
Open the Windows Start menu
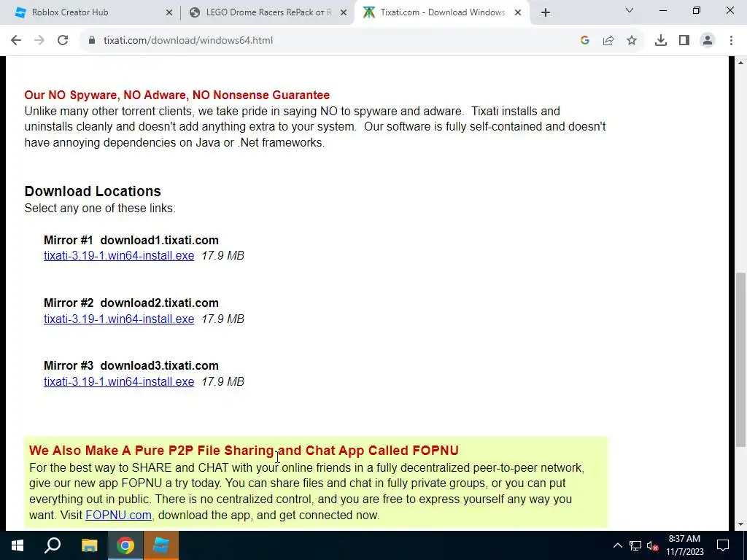point(18,545)
